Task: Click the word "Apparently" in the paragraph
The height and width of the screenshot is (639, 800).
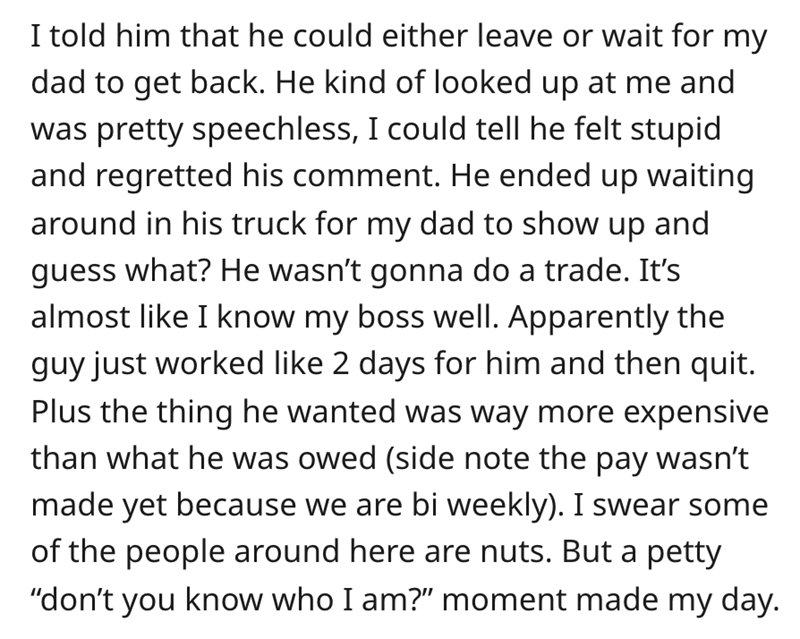Action: point(589,317)
